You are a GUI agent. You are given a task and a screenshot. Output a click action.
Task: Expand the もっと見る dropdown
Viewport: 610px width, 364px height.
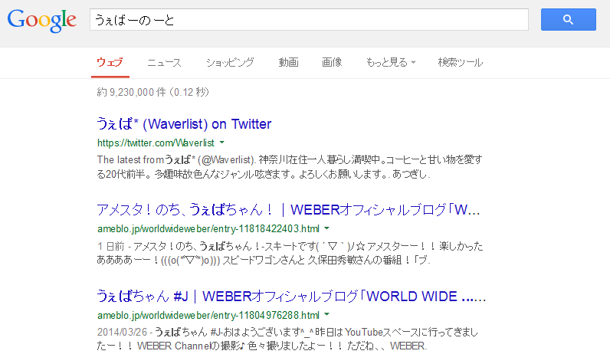391,62
